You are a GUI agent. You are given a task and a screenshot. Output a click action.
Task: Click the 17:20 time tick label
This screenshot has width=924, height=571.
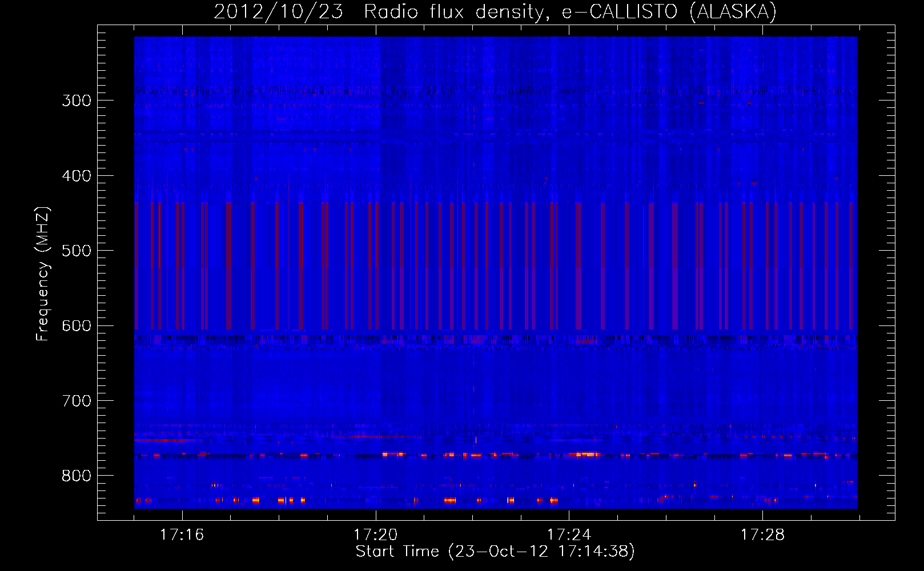tap(375, 535)
